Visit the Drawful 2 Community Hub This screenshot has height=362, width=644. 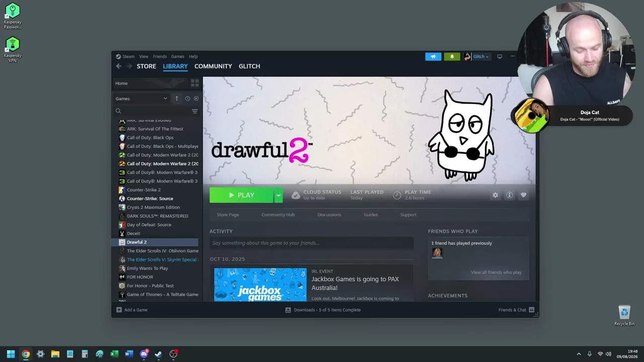pos(278,215)
